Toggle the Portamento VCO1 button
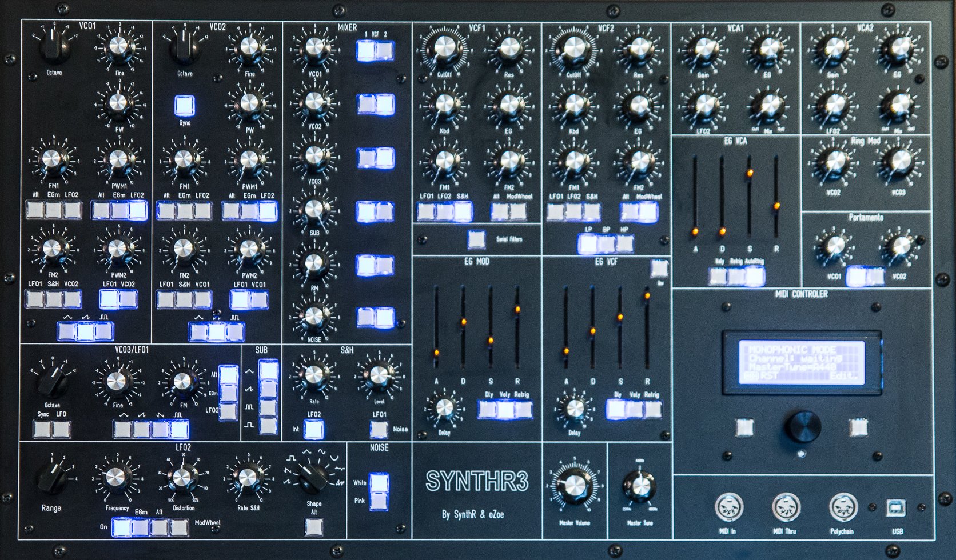 click(855, 277)
